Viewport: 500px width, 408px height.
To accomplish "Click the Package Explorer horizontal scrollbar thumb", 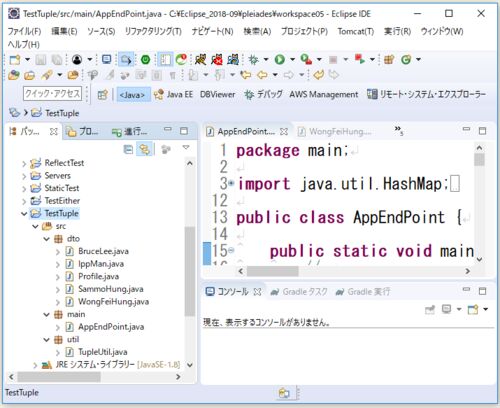I will coord(59,377).
